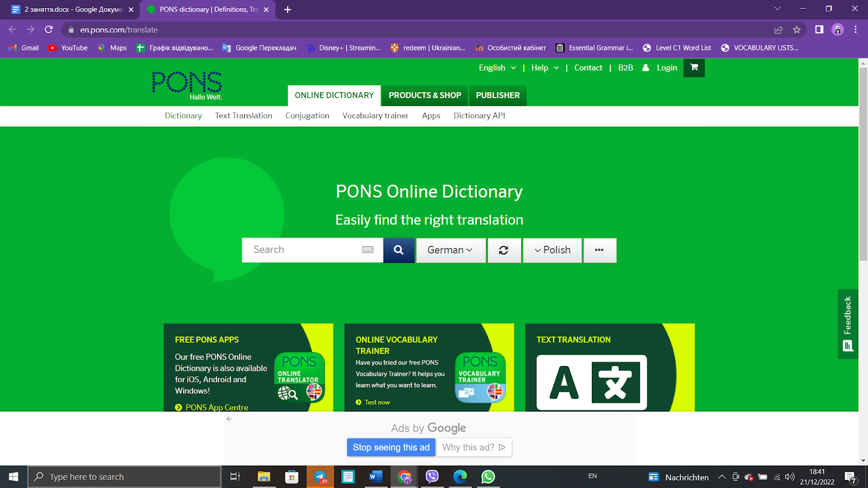
Task: Open Chrome three-dot menu
Action: tap(856, 30)
